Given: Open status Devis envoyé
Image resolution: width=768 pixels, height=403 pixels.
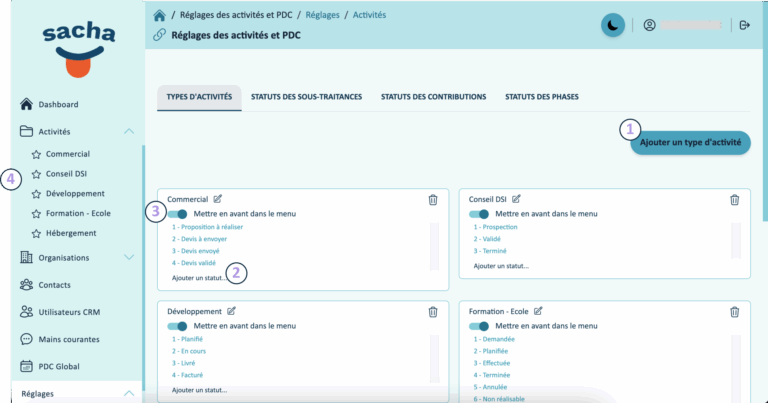Looking at the screenshot, I should click(x=195, y=251).
